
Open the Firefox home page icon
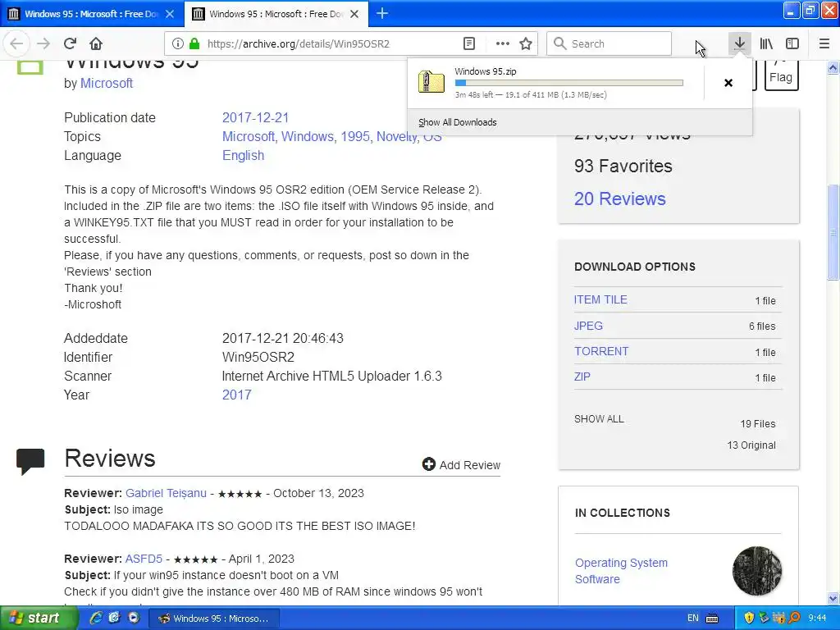(96, 43)
